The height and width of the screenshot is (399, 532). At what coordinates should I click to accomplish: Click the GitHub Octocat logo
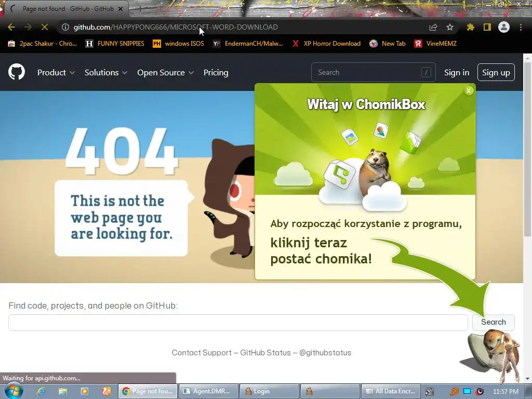(17, 72)
